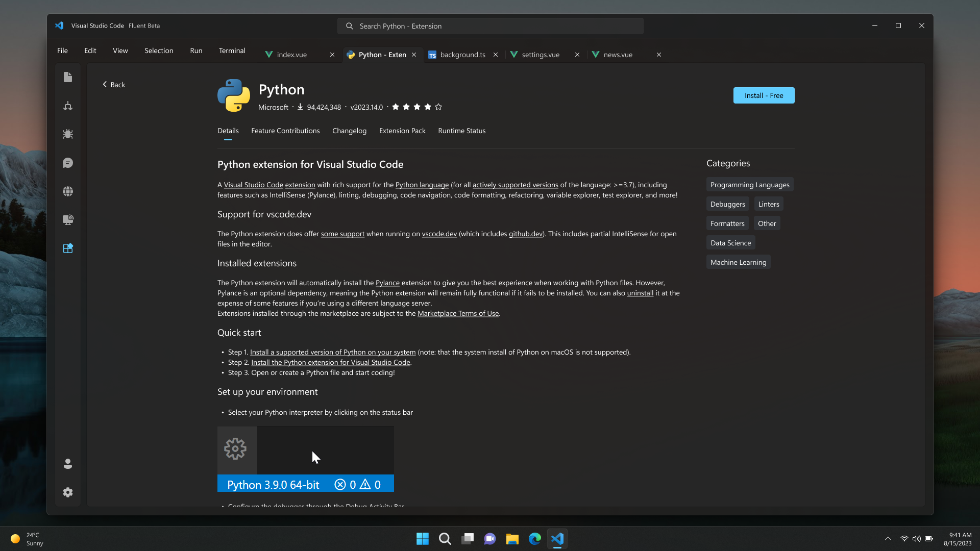This screenshot has height=551, width=980.
Task: Focus the Search Python - Extension field
Action: [490, 26]
